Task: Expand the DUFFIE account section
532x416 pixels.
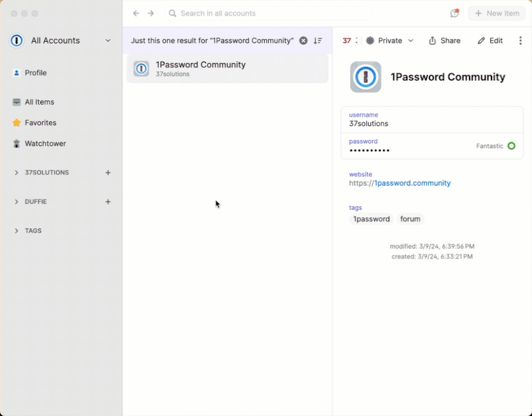Action: [x=17, y=202]
